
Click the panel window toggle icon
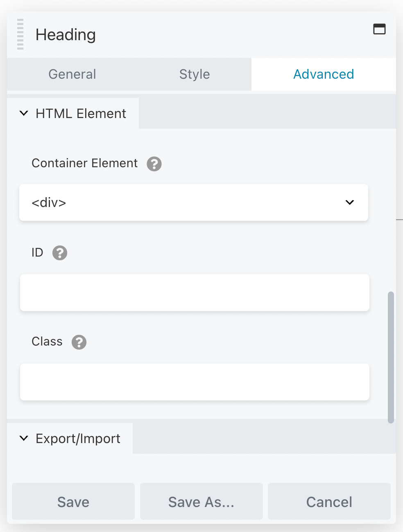[379, 29]
